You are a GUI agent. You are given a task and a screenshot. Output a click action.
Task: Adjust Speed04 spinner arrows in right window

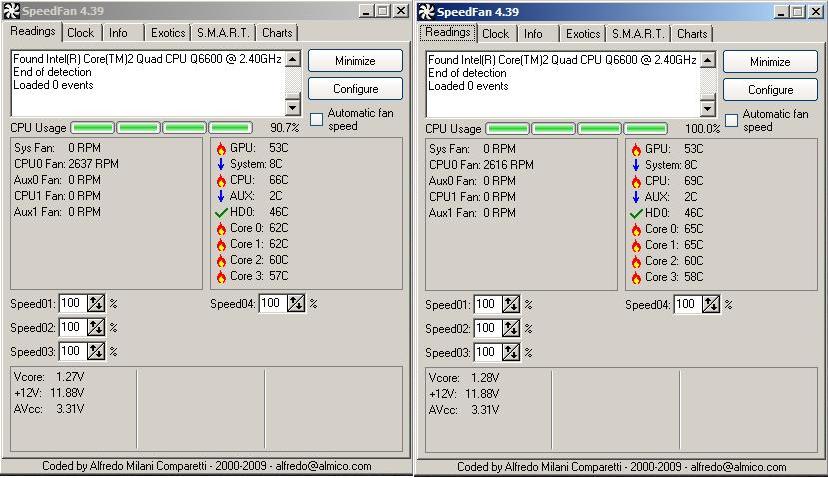(711, 305)
